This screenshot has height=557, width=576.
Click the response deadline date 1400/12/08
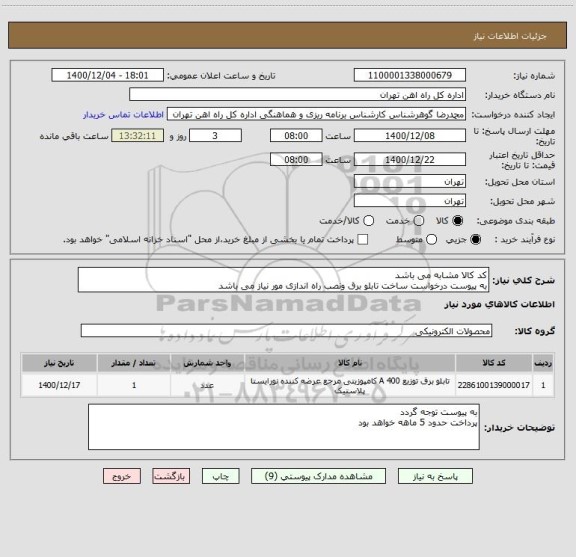tap(410, 136)
